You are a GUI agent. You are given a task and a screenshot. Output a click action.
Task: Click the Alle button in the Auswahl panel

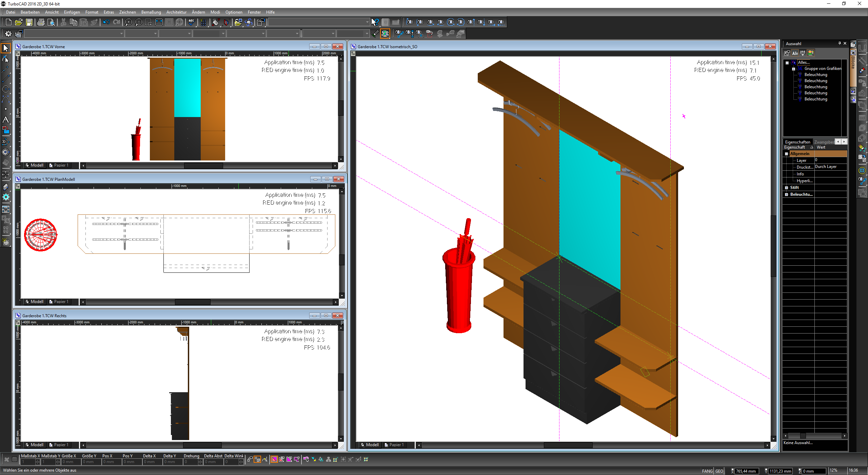(795, 53)
